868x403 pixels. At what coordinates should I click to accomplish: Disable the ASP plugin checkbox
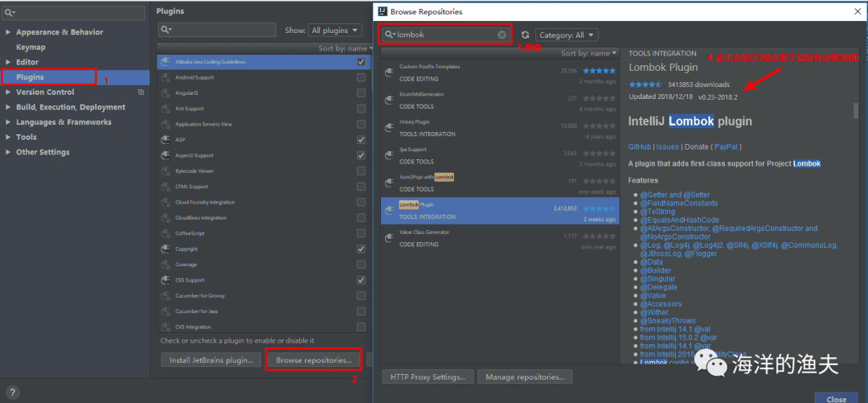click(x=361, y=139)
